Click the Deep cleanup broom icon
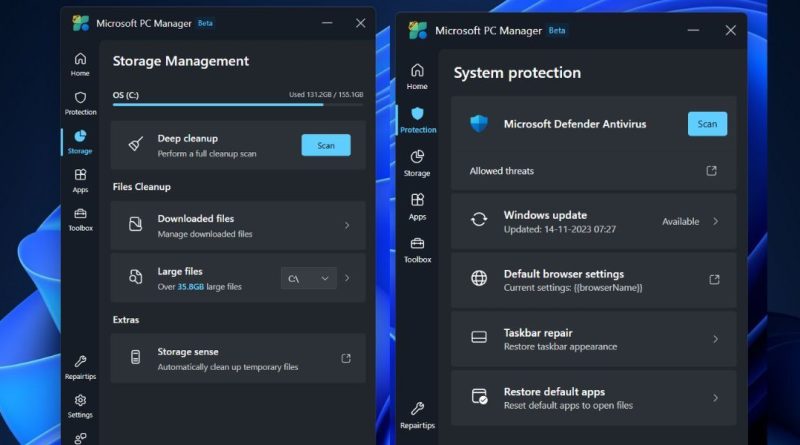 click(x=136, y=144)
